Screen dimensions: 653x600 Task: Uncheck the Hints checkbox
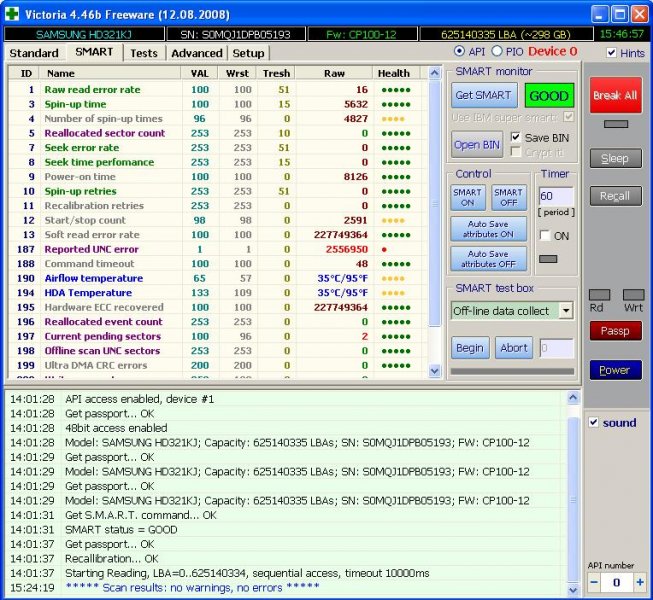611,52
